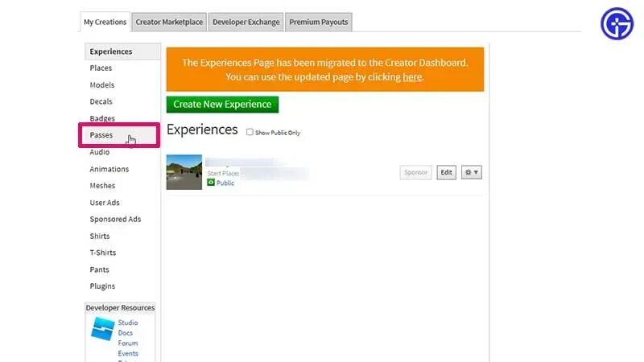Open the Shirts category
Viewport: 644px width, 362px height.
(x=99, y=236)
